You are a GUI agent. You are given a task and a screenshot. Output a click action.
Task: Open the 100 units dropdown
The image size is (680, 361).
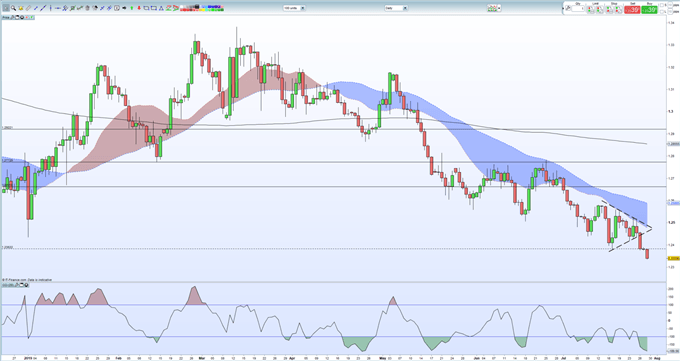294,8
